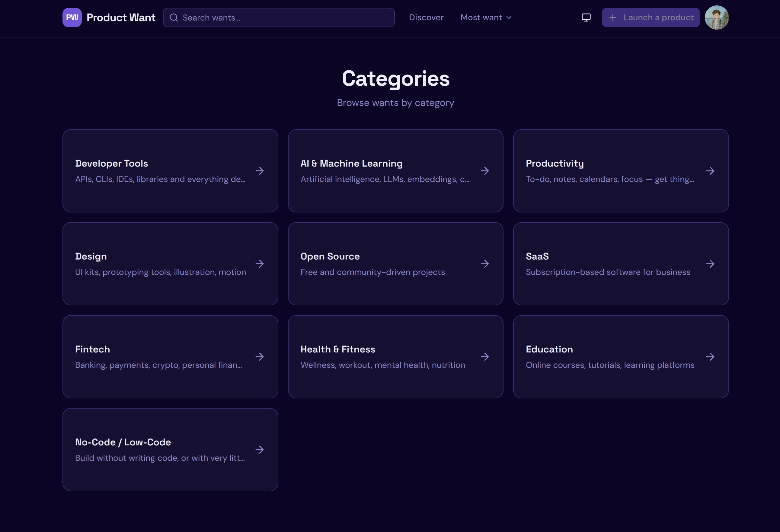The height and width of the screenshot is (532, 780).
Task: Open the SaaS category title
Action: click(537, 256)
